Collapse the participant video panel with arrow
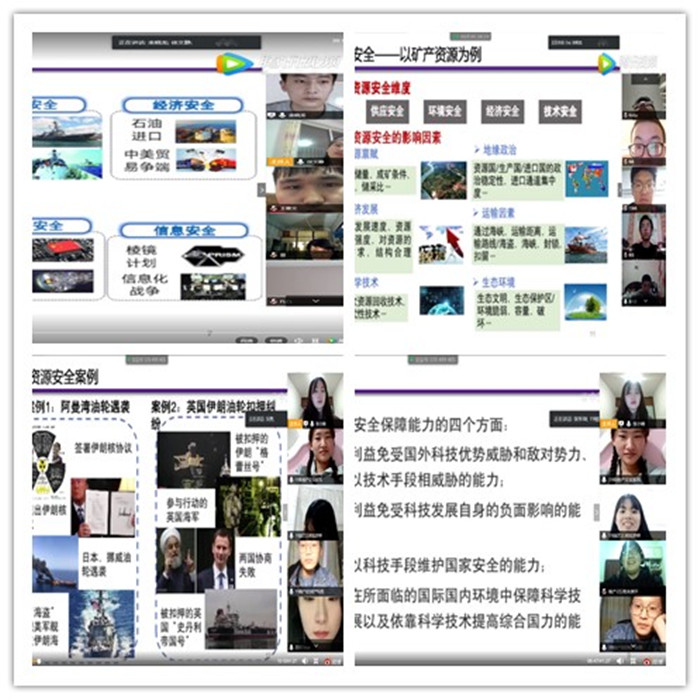 click(262, 189)
